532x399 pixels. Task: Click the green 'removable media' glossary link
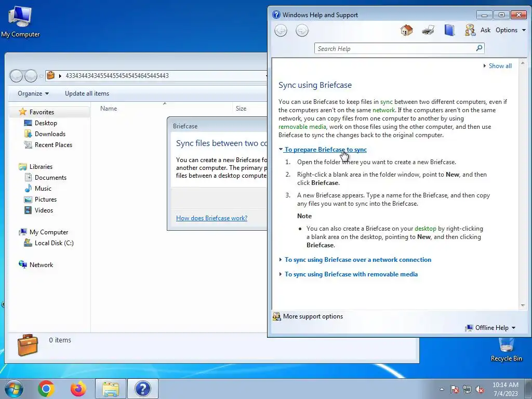[302, 127]
